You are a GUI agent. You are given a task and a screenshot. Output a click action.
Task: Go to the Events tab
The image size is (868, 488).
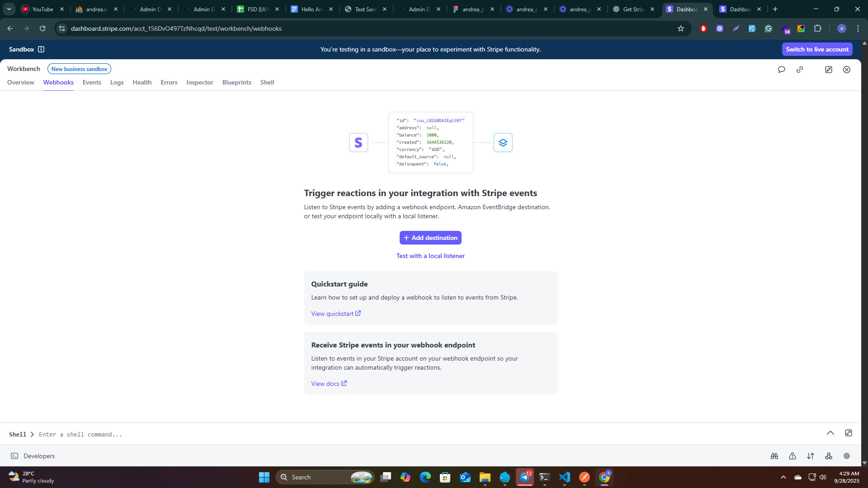click(92, 83)
